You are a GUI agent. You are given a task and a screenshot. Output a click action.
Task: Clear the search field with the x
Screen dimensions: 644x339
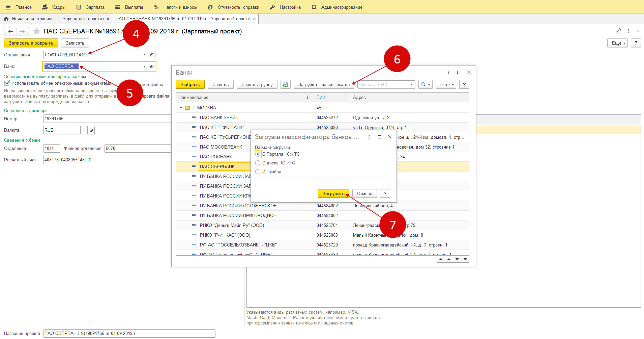(x=411, y=85)
